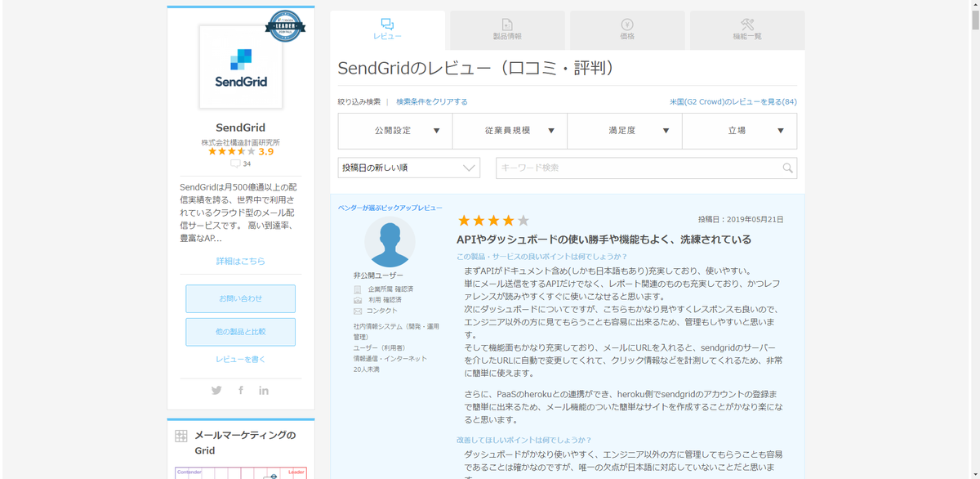Open the 投稿日の新しい順 sort dropdown
Screen dimensions: 980x479
click(409, 168)
